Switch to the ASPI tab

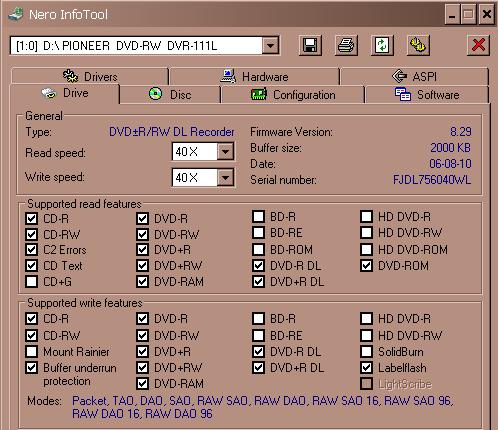[x=414, y=76]
